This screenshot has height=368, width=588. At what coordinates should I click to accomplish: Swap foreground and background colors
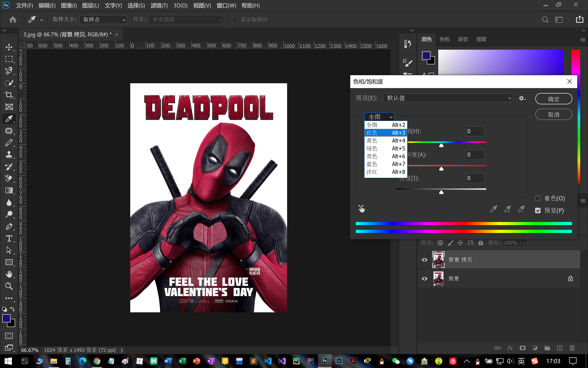12,309
